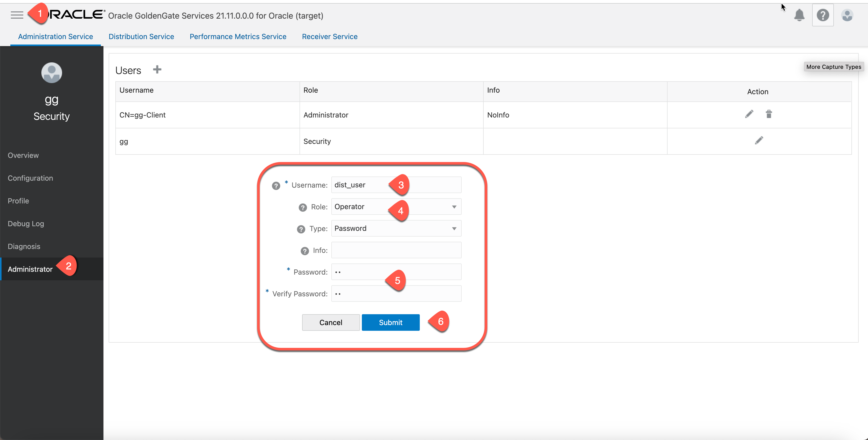Click the plus icon to add user

[x=157, y=70]
